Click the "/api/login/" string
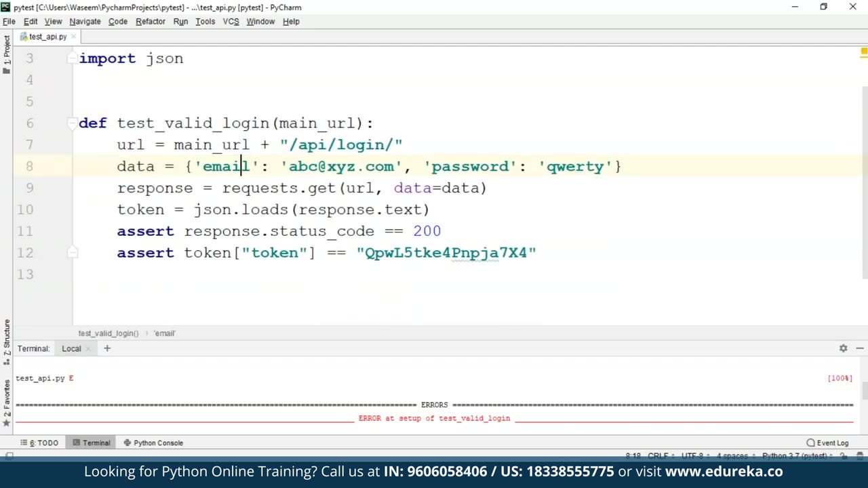This screenshot has width=868, height=488. click(x=342, y=144)
